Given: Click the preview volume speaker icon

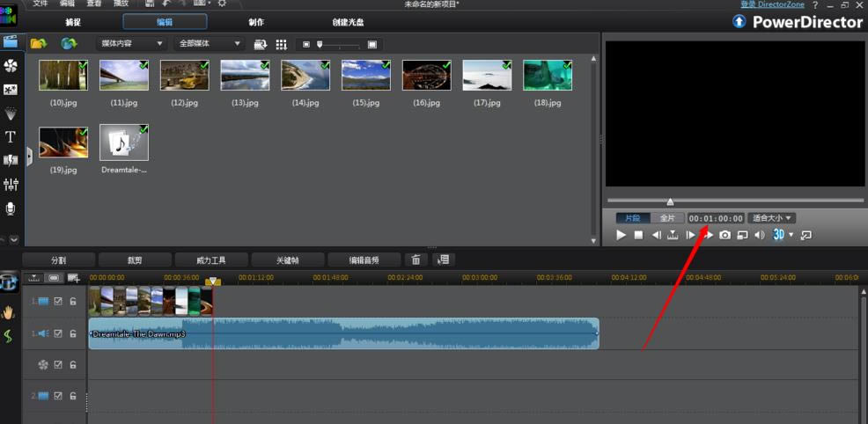Looking at the screenshot, I should [760, 235].
